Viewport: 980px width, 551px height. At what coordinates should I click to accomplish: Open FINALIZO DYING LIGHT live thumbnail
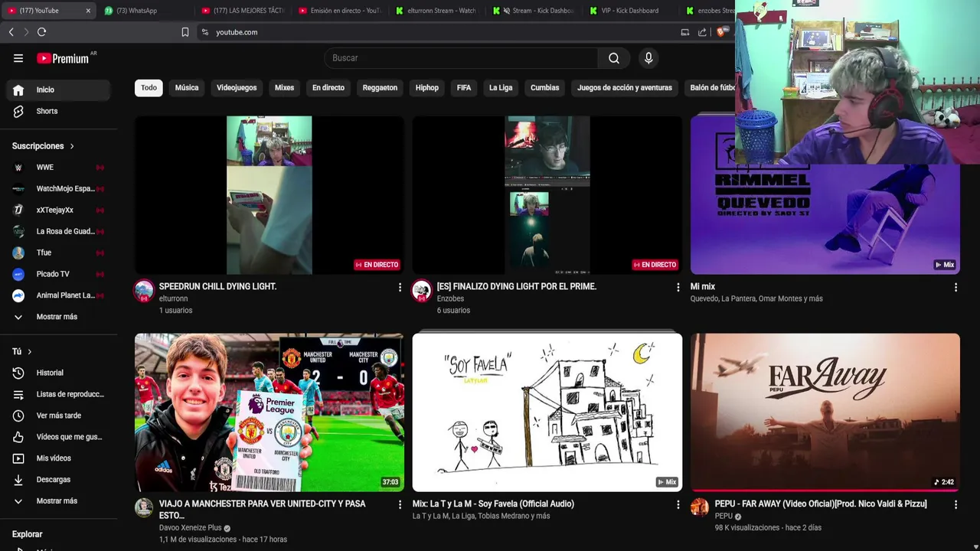tap(547, 195)
